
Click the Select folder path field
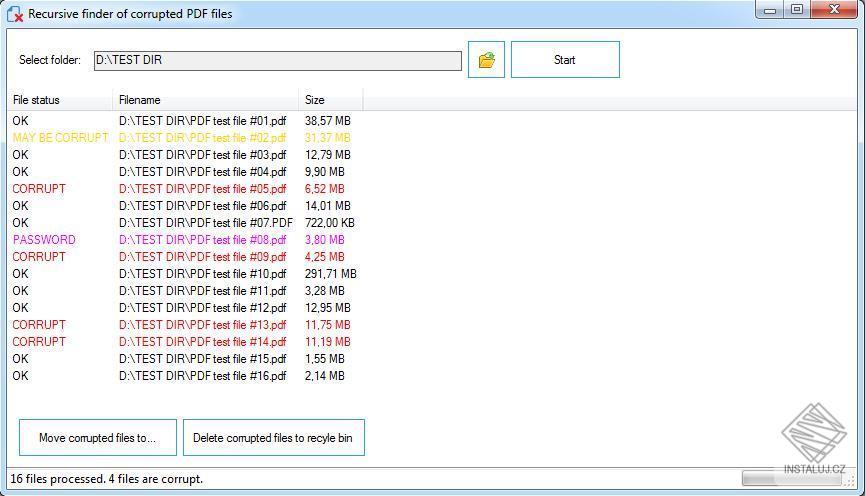[277, 60]
